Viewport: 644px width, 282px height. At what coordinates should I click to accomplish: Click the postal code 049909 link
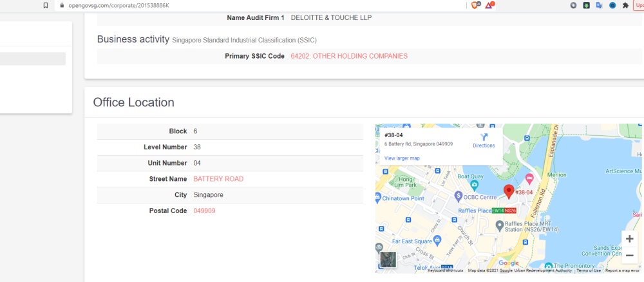click(204, 211)
